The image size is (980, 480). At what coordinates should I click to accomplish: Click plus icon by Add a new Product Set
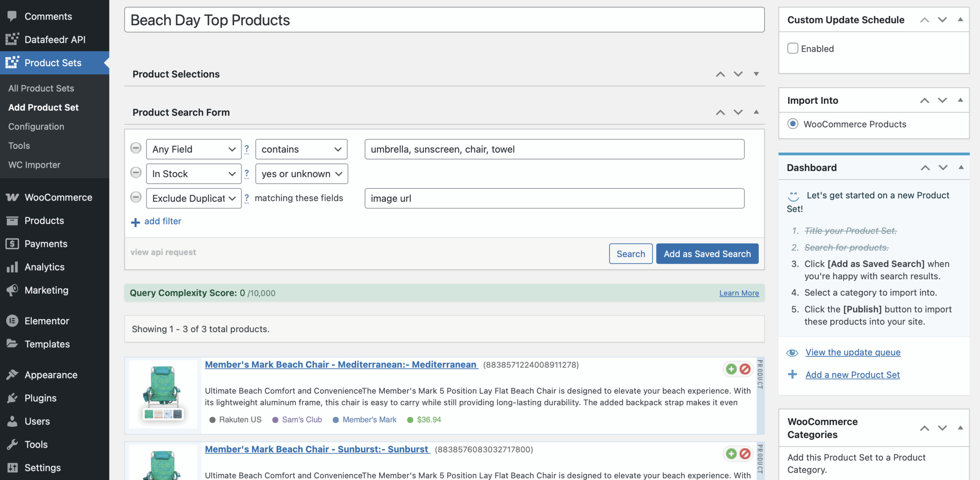[x=792, y=374]
